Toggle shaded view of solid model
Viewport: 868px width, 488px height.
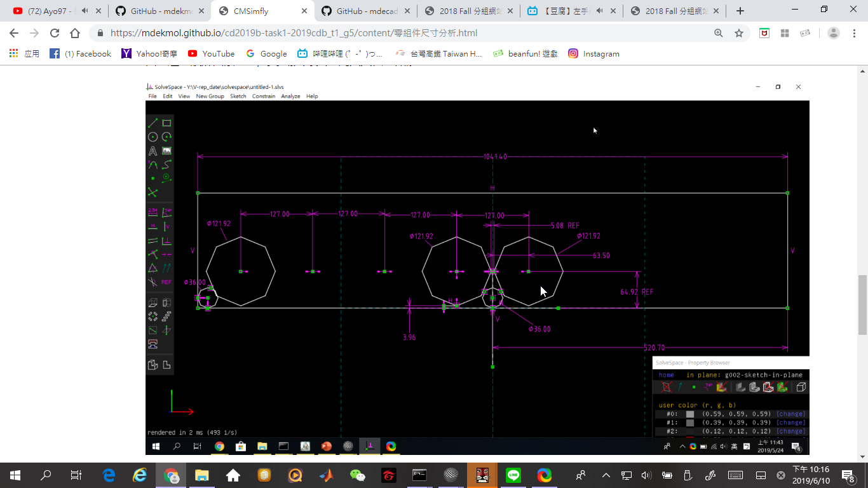pyautogui.click(x=740, y=387)
